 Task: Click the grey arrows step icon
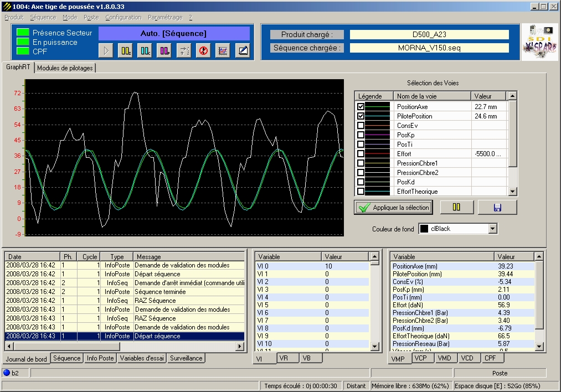tap(184, 51)
